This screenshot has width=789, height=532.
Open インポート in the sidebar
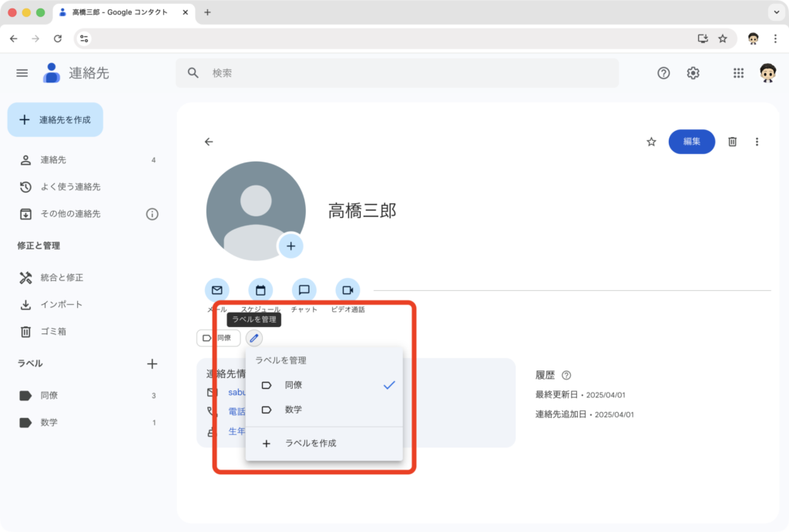pos(61,304)
